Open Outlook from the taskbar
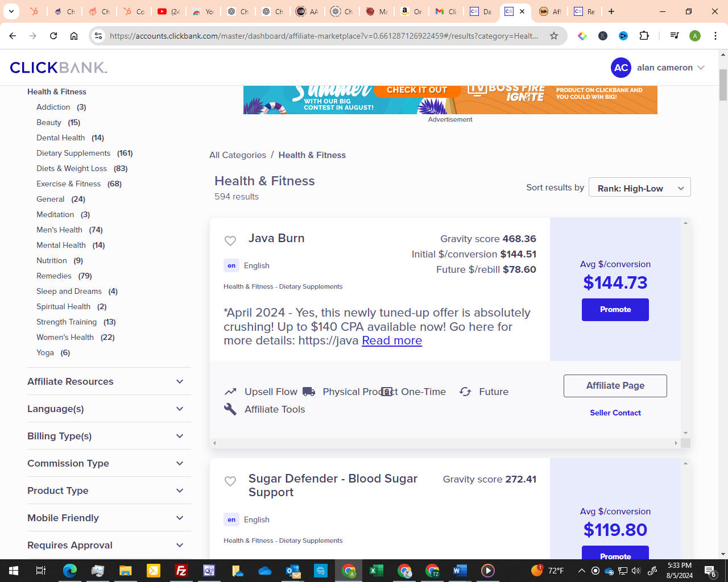Image resolution: width=728 pixels, height=582 pixels. (293, 571)
